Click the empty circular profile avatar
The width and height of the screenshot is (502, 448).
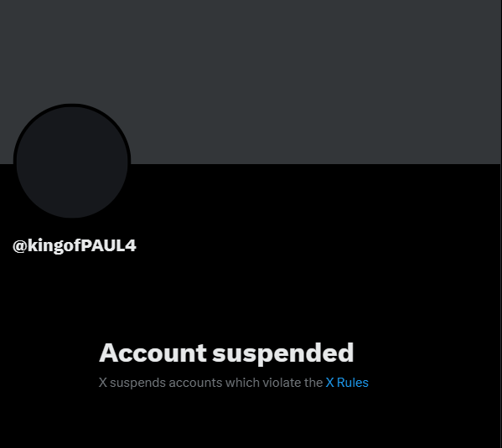tap(72, 162)
